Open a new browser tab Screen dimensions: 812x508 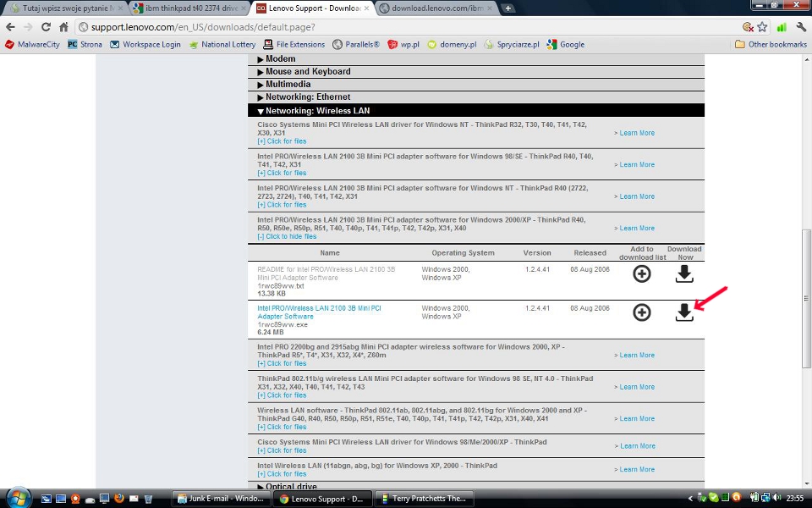tap(508, 8)
